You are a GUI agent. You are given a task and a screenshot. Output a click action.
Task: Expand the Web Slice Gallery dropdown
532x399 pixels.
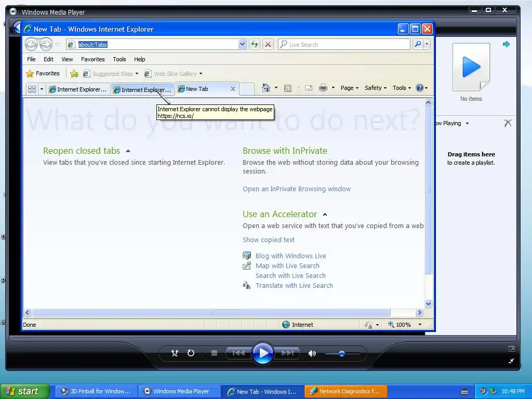[201, 74]
